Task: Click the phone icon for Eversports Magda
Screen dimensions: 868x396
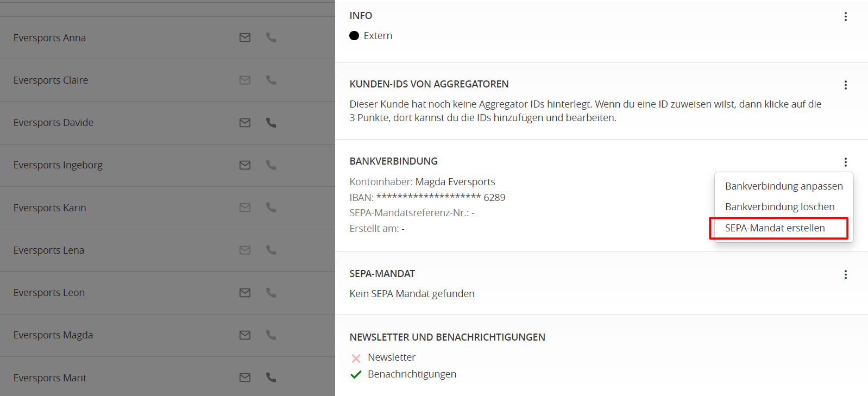Action: (x=271, y=335)
